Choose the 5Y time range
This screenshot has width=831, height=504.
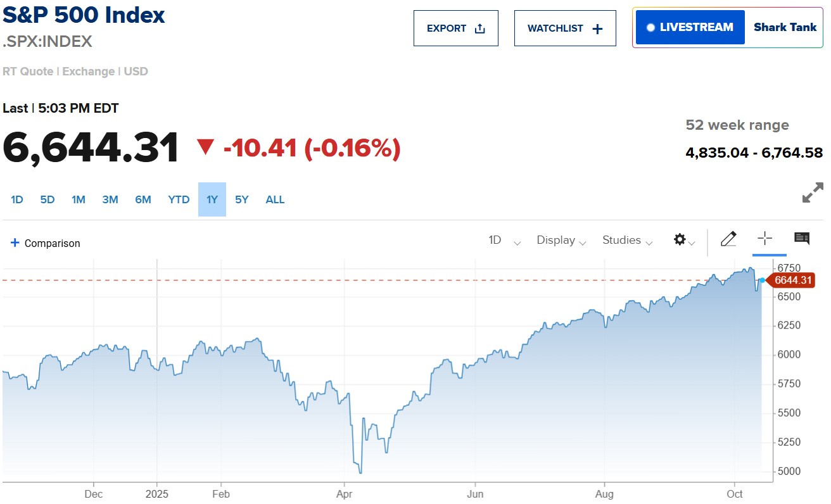tap(242, 199)
